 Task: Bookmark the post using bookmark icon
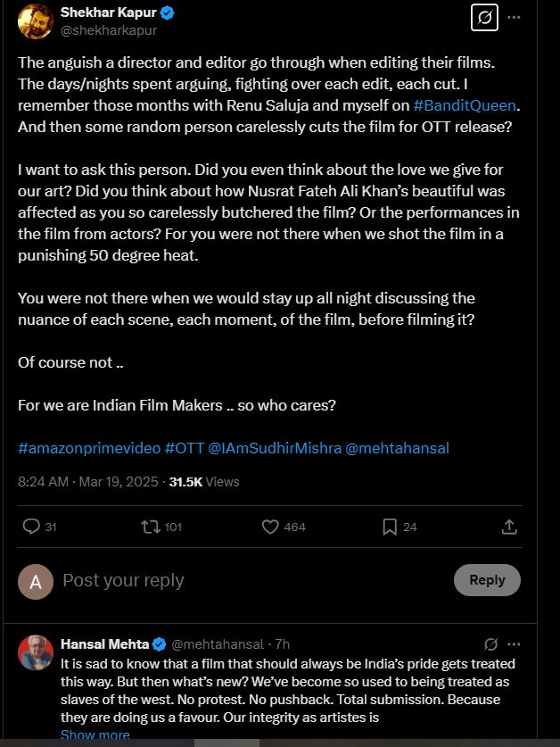point(390,527)
